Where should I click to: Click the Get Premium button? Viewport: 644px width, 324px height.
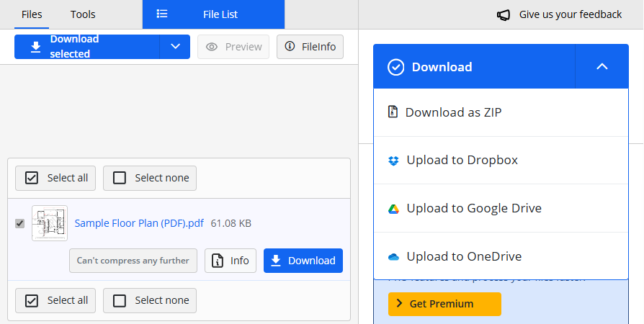click(444, 304)
